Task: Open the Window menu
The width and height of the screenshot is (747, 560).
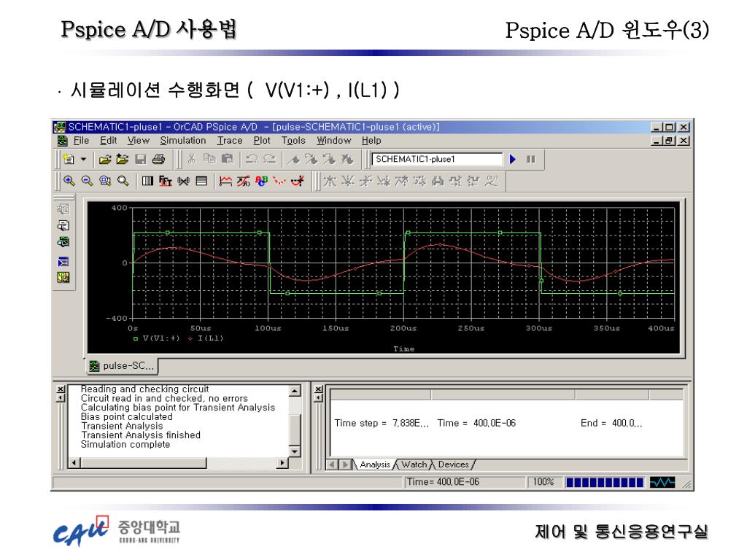Action: pyautogui.click(x=333, y=141)
